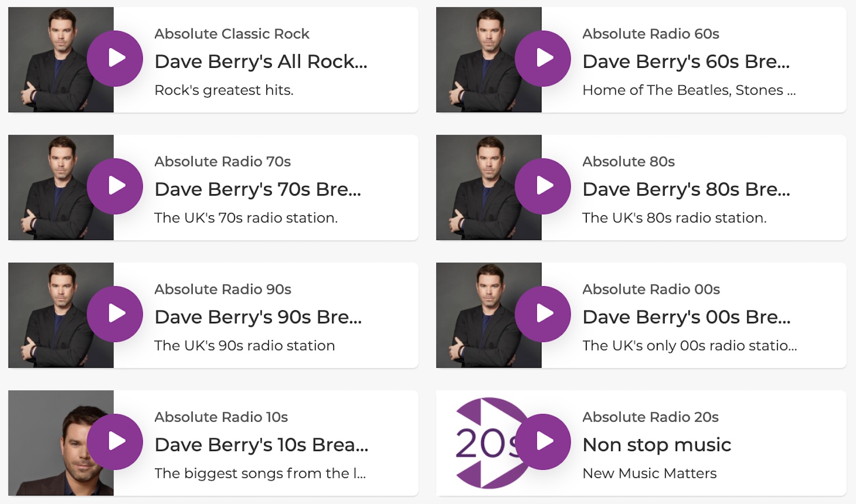Play Absolute Radio 10s
856x504 pixels.
[116, 441]
